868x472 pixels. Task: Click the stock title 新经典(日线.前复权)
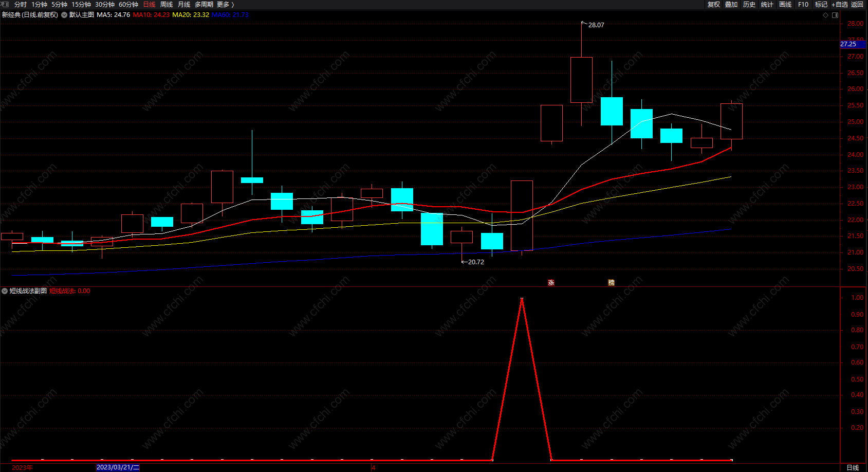coord(30,15)
